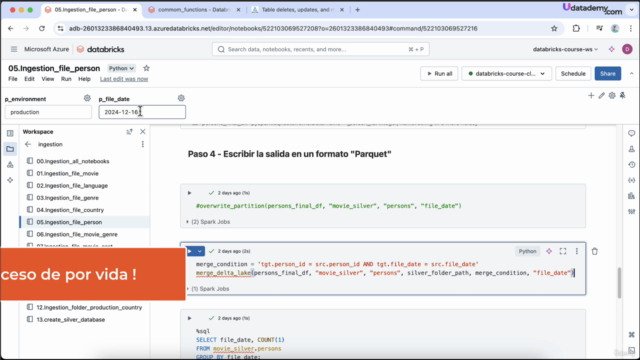Run the %sql SELECT cell
The image size is (640, 360).
189,318
